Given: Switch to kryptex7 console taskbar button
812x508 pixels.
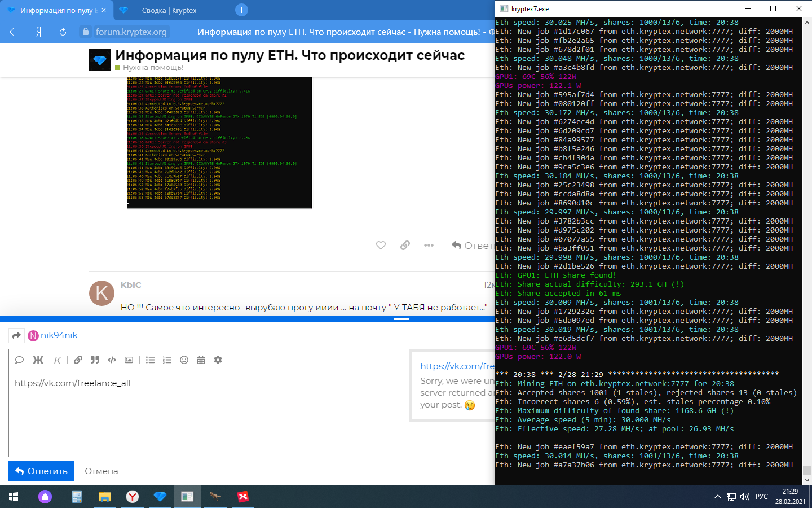Looking at the screenshot, I should pos(187,497).
